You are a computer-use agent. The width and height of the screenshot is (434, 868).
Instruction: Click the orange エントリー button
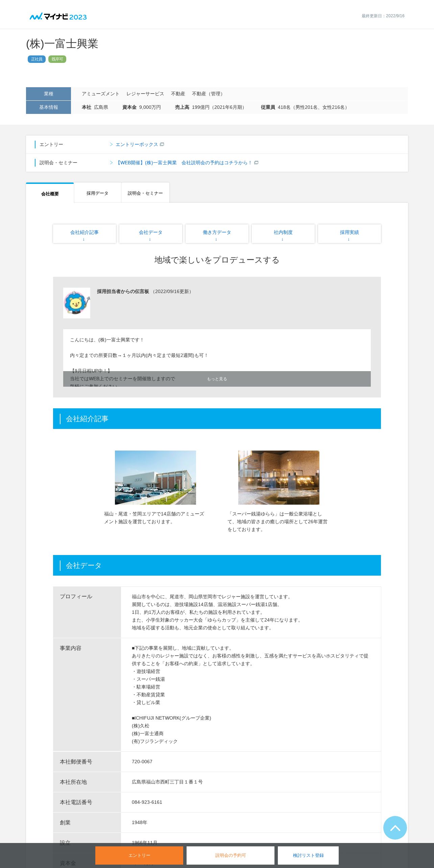coord(139,855)
